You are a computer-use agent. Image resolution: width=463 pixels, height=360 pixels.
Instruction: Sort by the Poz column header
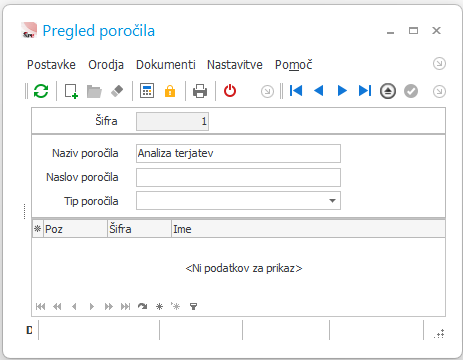pyautogui.click(x=75, y=229)
